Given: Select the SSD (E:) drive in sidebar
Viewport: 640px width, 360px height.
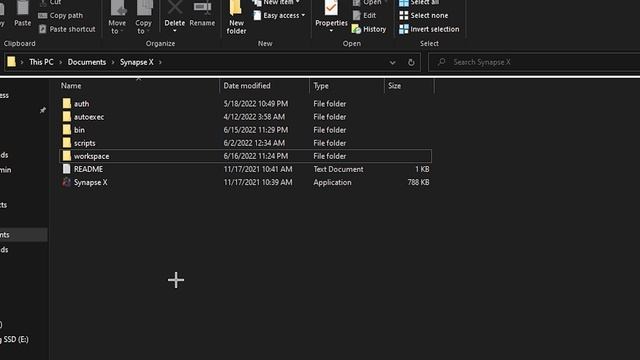Looking at the screenshot, I should click(x=15, y=339).
